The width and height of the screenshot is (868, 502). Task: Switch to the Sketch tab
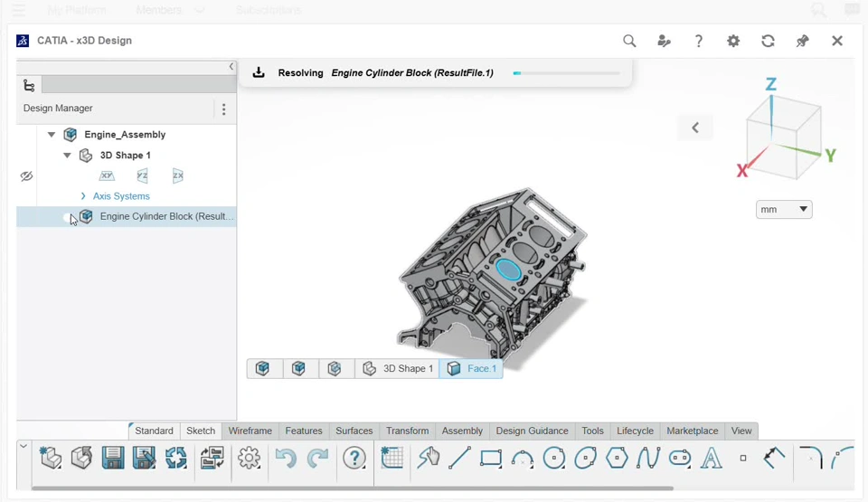(201, 431)
